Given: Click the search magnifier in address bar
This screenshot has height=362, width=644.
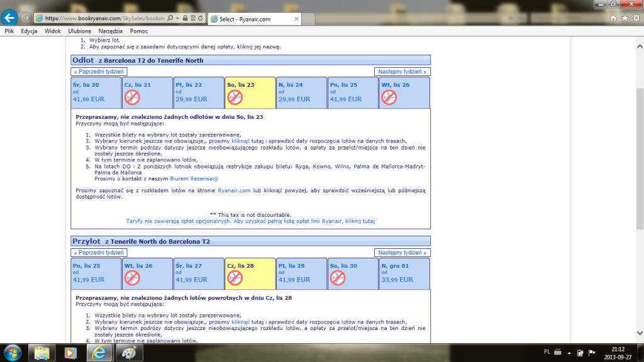Looking at the screenshot, I should click(x=170, y=18).
